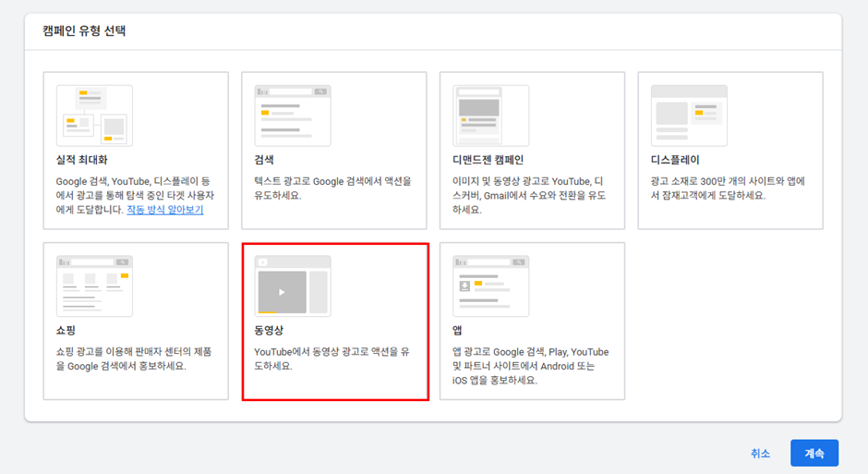Click the 동영상 video player illustration icon
The height and width of the screenshot is (474, 868).
(293, 286)
